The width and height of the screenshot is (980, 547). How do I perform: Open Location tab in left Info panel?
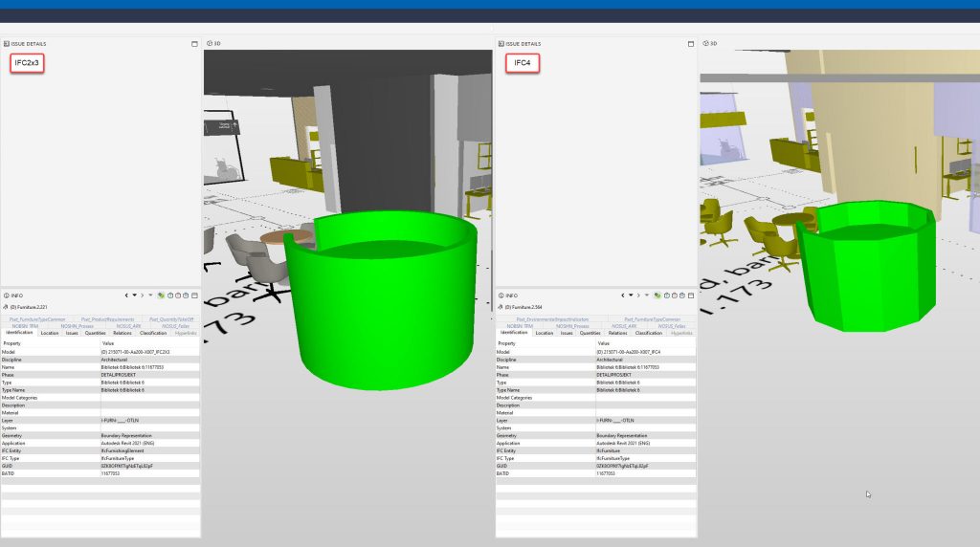click(x=50, y=333)
